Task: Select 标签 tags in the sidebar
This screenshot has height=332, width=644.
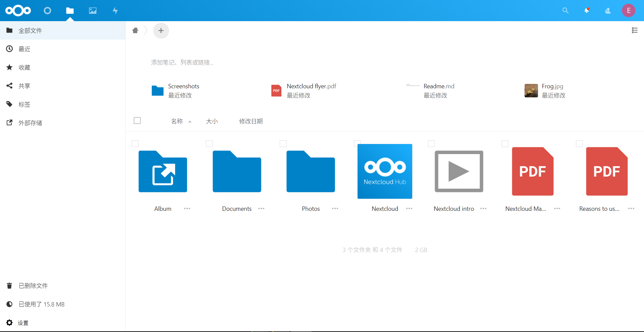Action: click(63, 104)
